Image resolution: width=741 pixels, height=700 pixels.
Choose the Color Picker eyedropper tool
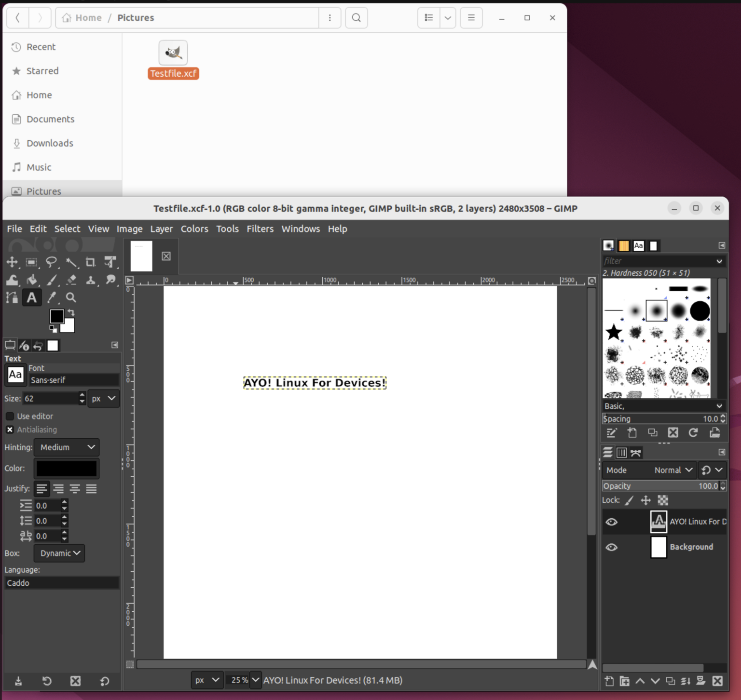point(52,297)
